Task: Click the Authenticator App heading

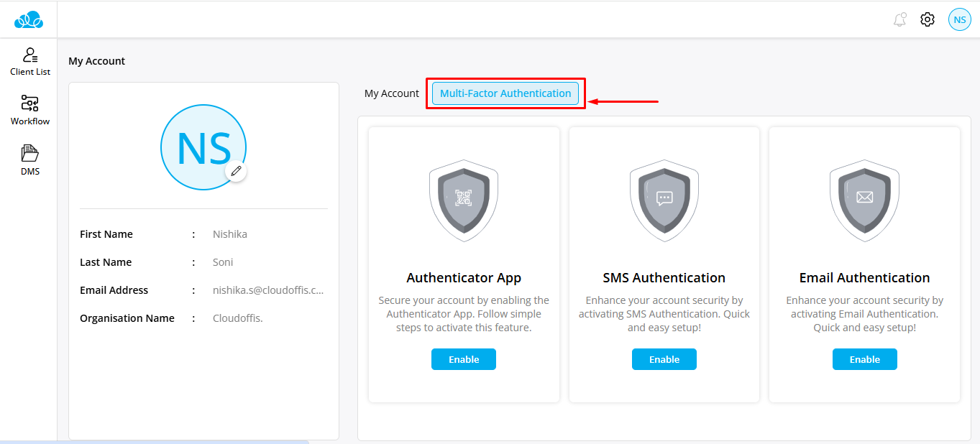Action: [x=464, y=278]
